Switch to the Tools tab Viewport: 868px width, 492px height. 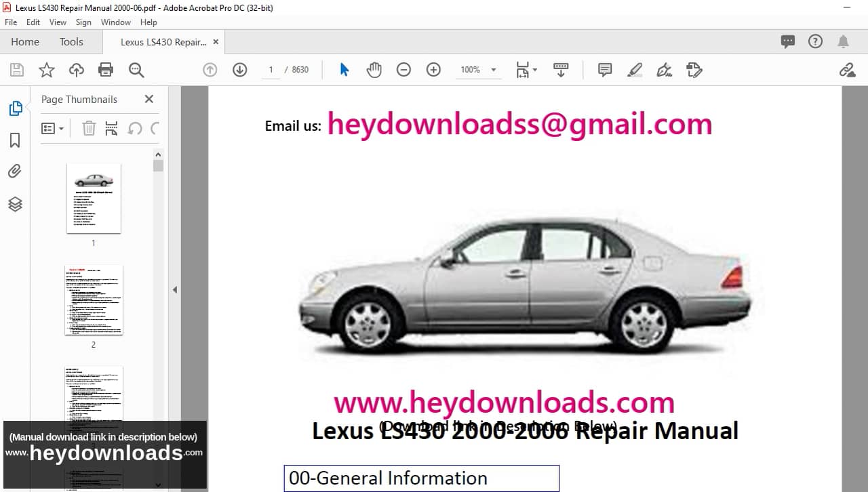click(71, 42)
